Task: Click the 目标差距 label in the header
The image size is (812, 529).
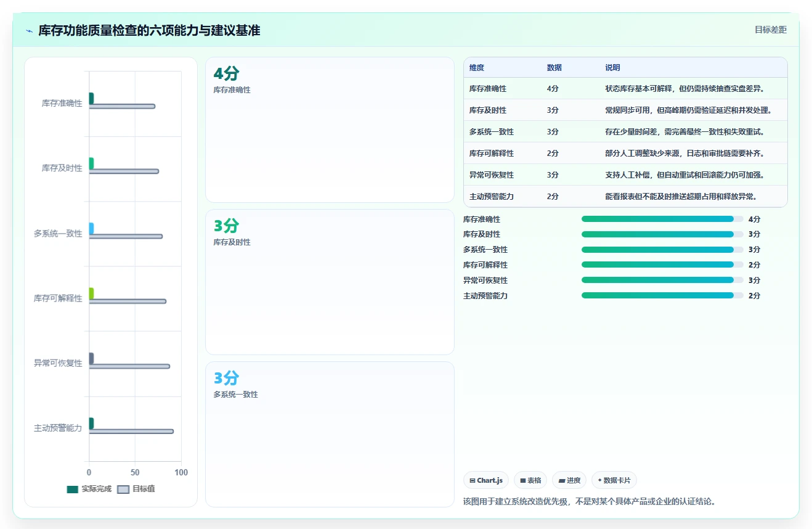Action: (771, 30)
